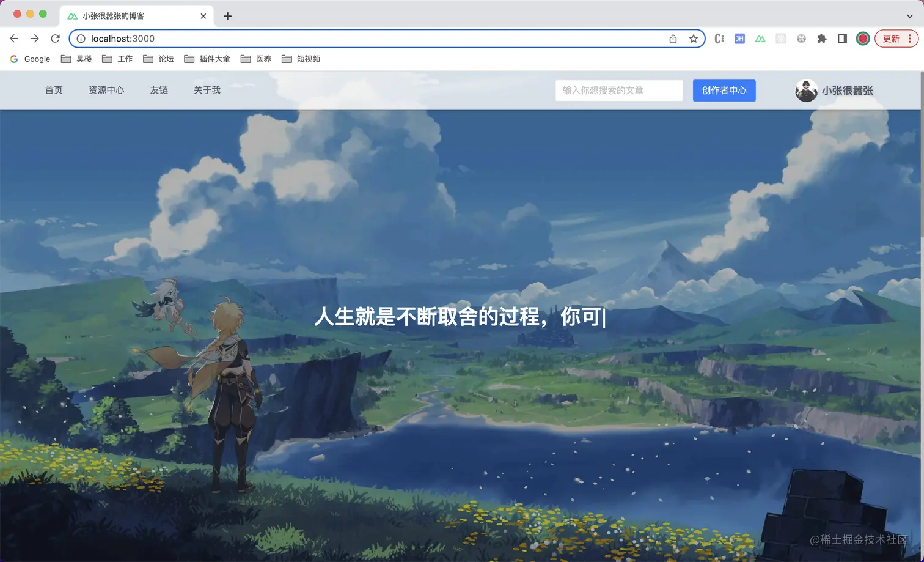The width and height of the screenshot is (924, 562).
Task: Reload the localhost page
Action: (x=55, y=39)
